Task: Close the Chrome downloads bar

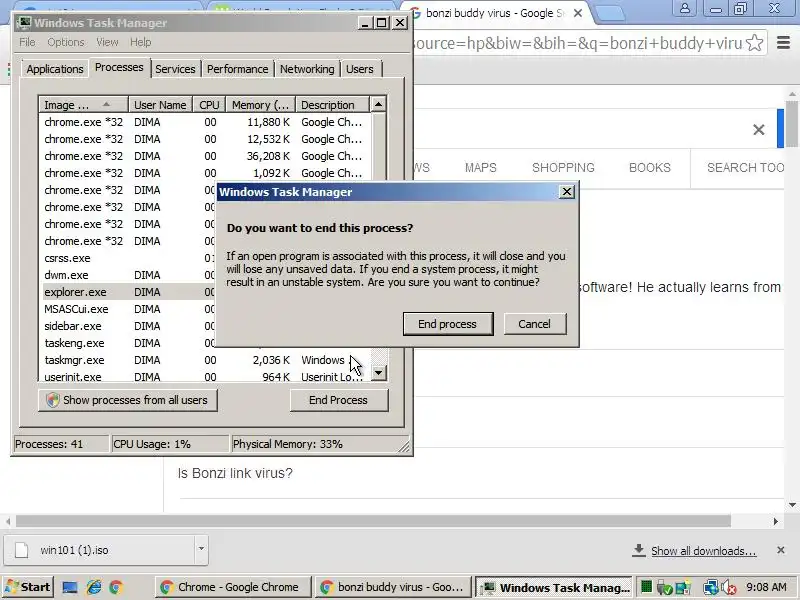Action: pyautogui.click(x=781, y=550)
